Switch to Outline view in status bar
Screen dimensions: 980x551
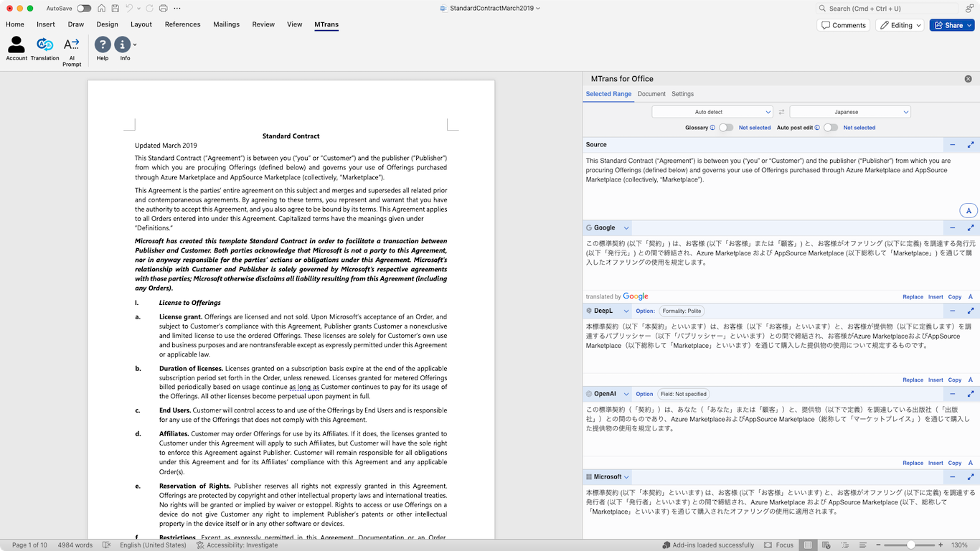click(844, 545)
